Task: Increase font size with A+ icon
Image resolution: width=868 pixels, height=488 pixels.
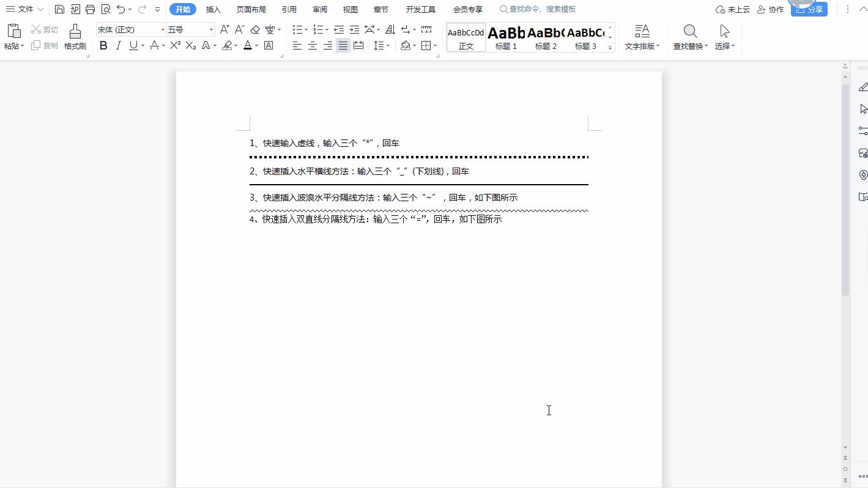Action: pyautogui.click(x=223, y=29)
